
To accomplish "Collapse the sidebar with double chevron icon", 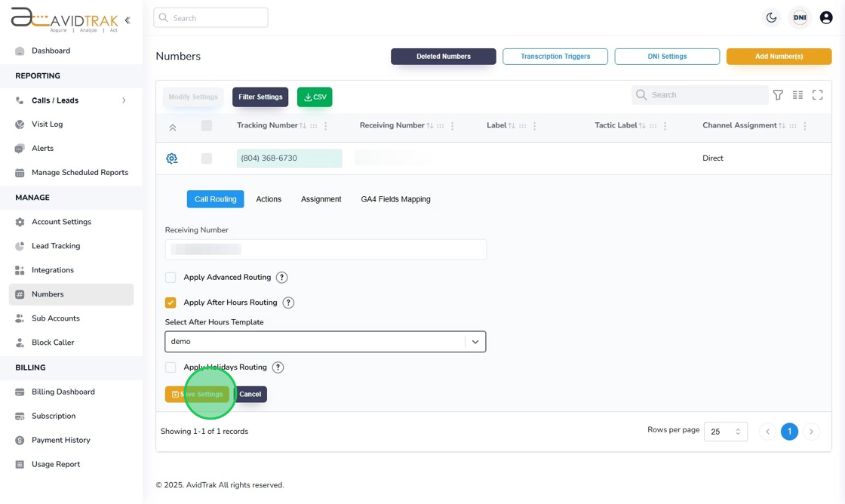I will 128,20.
